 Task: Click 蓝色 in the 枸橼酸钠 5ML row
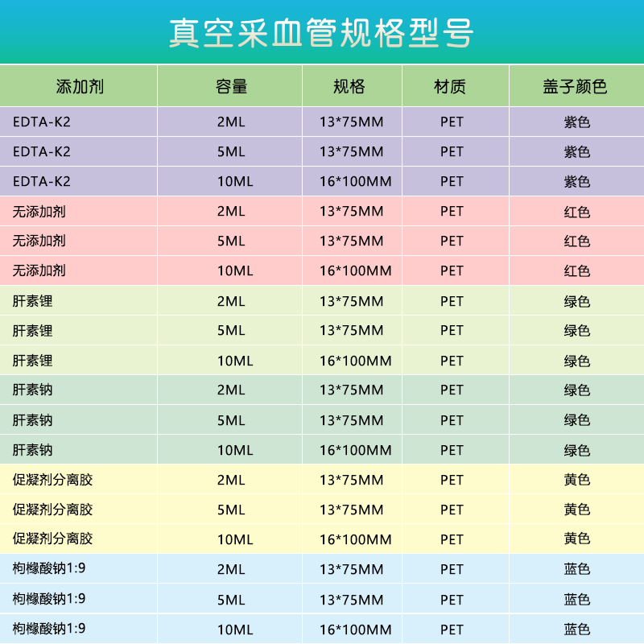point(576,599)
